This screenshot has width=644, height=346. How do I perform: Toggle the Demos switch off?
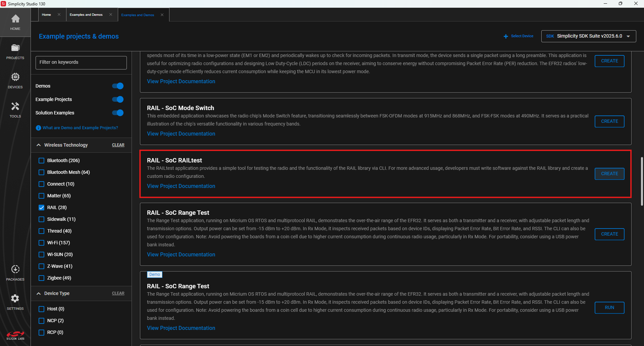pos(118,86)
